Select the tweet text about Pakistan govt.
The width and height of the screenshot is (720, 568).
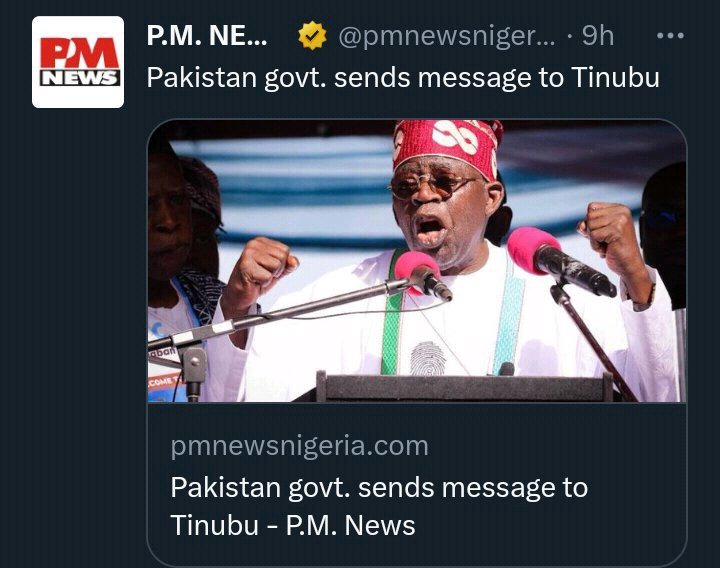[x=403, y=77]
